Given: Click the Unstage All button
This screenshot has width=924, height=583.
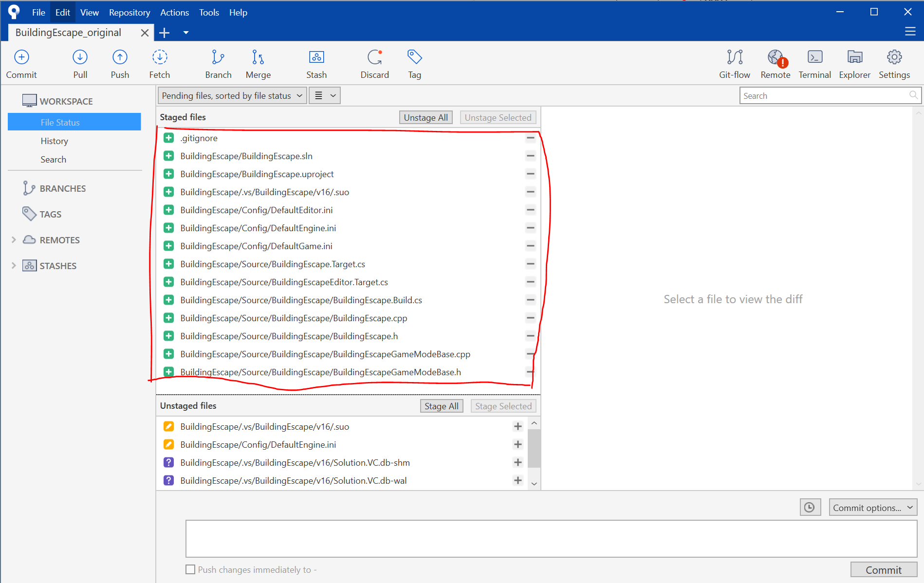Looking at the screenshot, I should 425,117.
